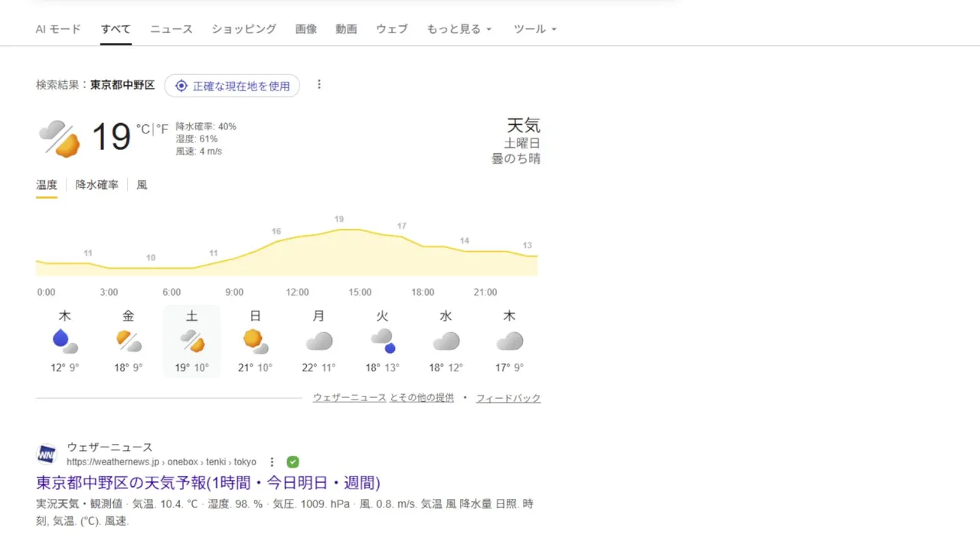The height and width of the screenshot is (551, 980).
Task: Open location options three-dot menu
Action: point(319,85)
